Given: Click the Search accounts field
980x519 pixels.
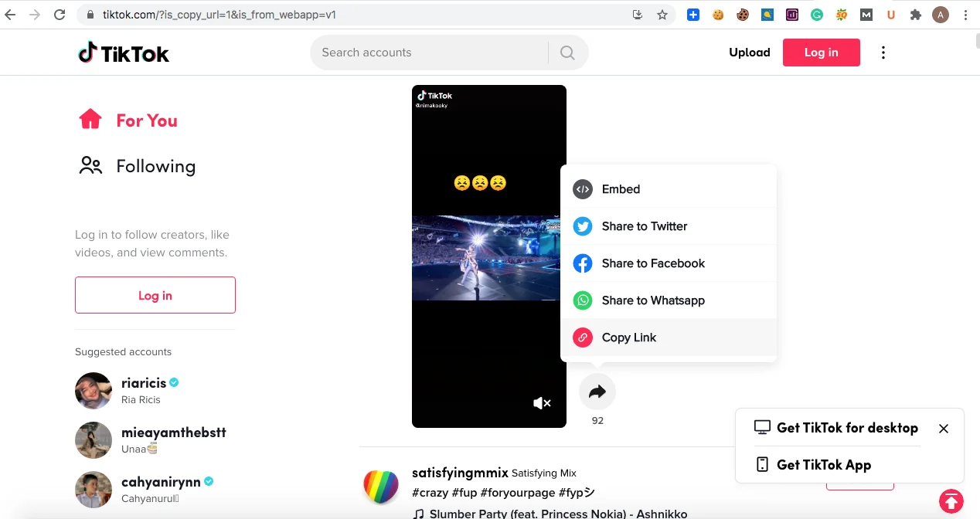Looking at the screenshot, I should point(429,53).
